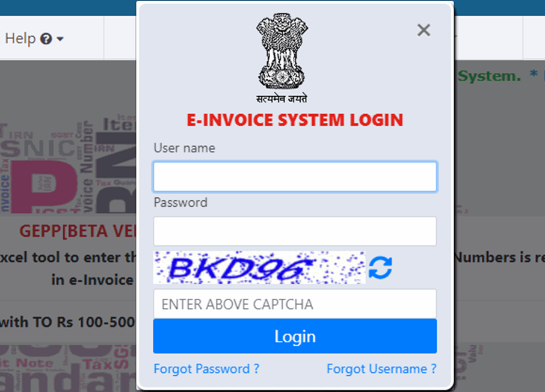Click the Help question mark icon

[46, 38]
